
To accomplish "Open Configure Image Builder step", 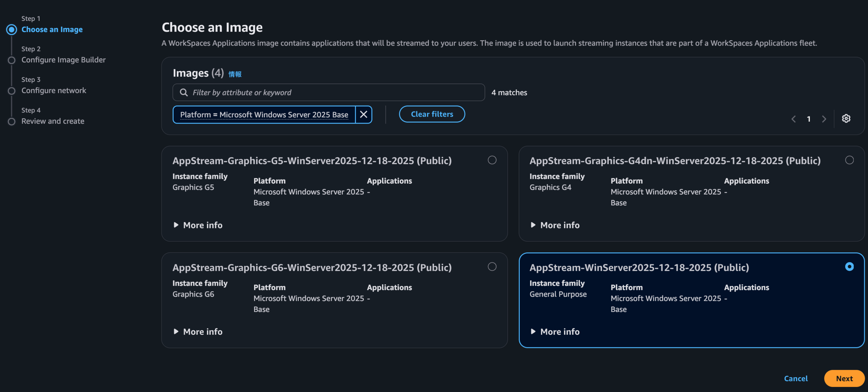I will tap(63, 60).
